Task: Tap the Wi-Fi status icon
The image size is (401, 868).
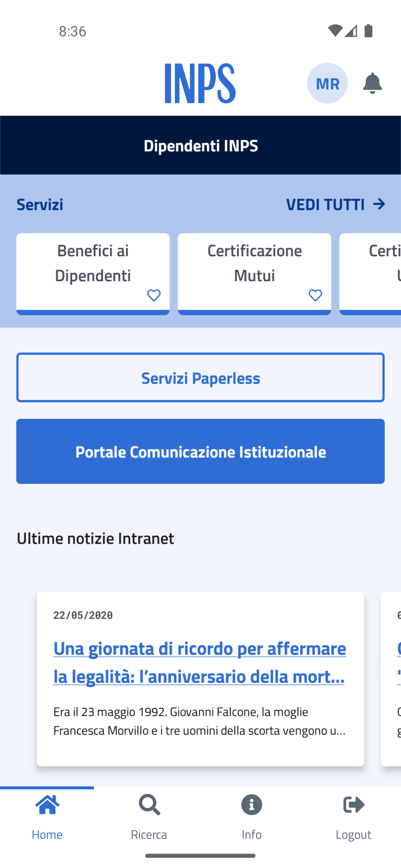Action: [335, 31]
